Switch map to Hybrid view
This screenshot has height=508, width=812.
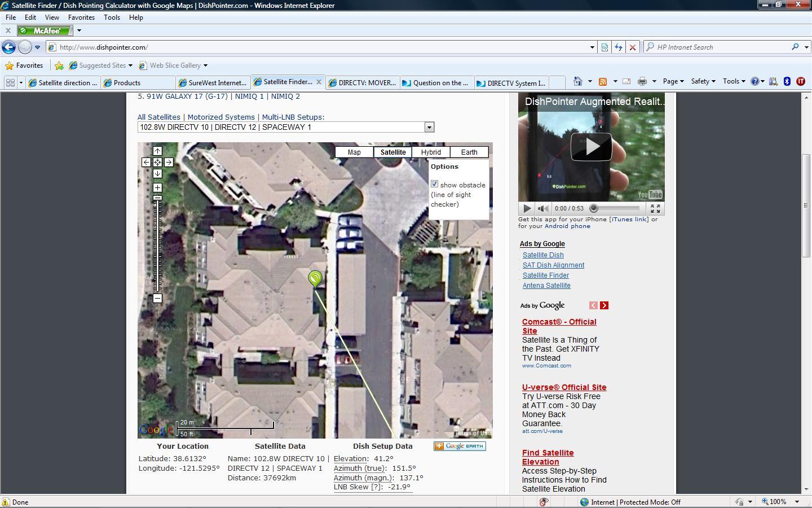[431, 152]
